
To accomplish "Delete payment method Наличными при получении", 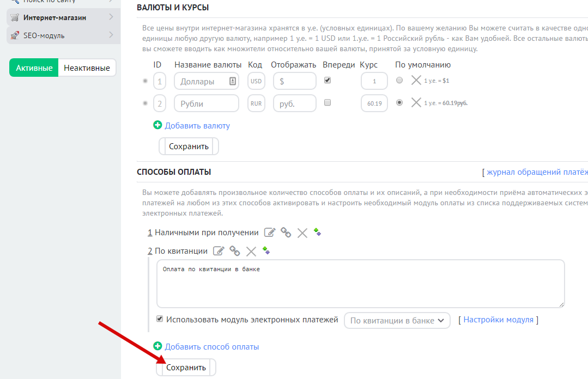I will point(302,233).
